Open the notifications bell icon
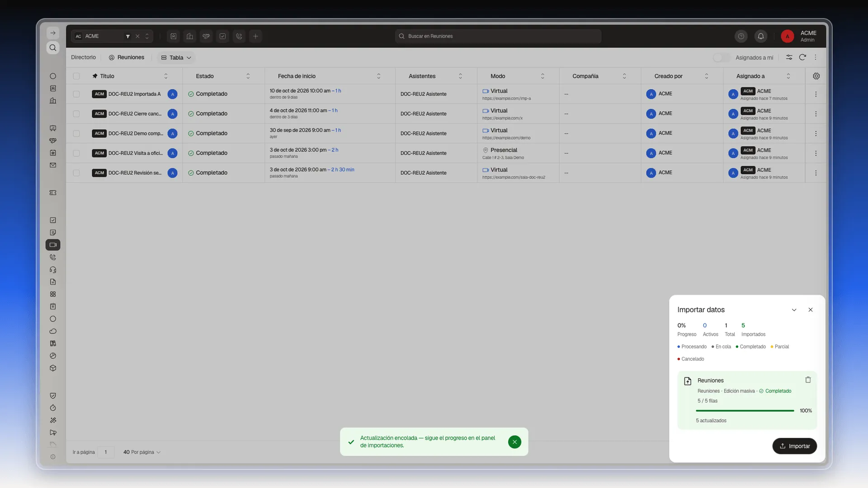 pos(761,36)
